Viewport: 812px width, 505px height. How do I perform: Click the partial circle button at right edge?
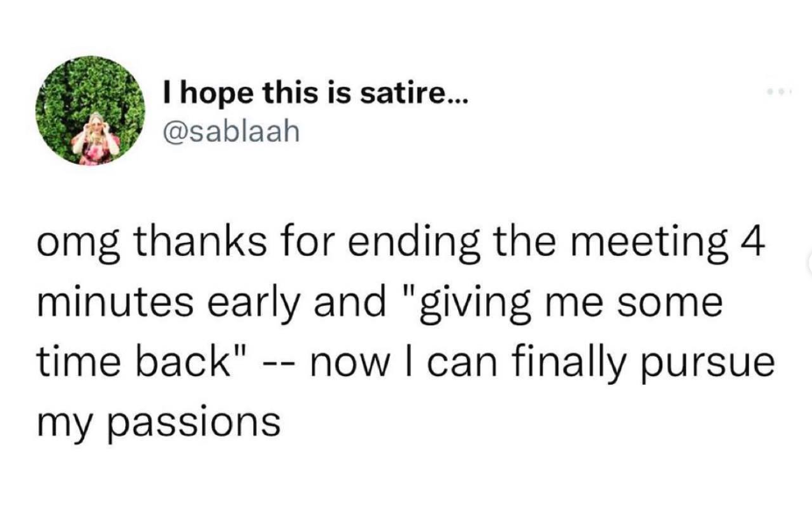807,265
